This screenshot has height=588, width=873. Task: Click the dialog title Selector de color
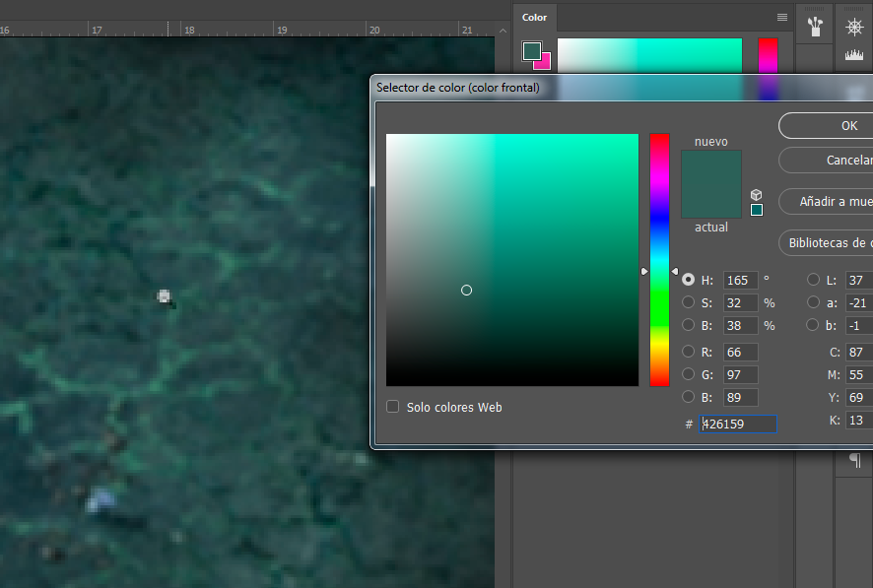[457, 88]
